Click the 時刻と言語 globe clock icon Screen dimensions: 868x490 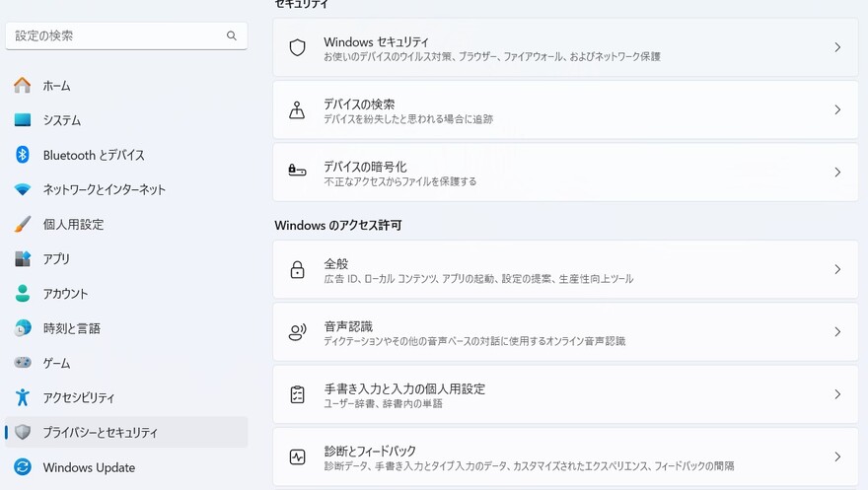click(x=22, y=328)
